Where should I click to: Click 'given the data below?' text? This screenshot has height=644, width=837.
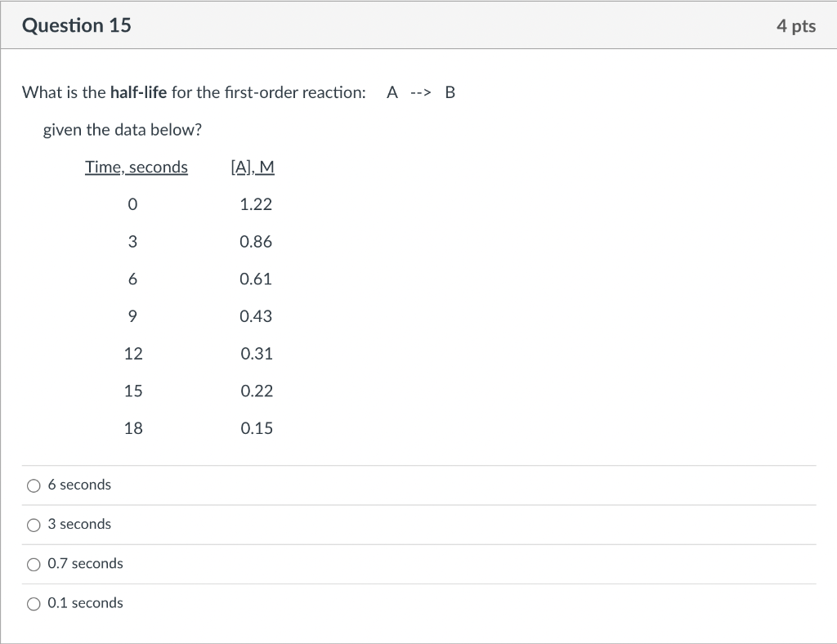tap(123, 130)
